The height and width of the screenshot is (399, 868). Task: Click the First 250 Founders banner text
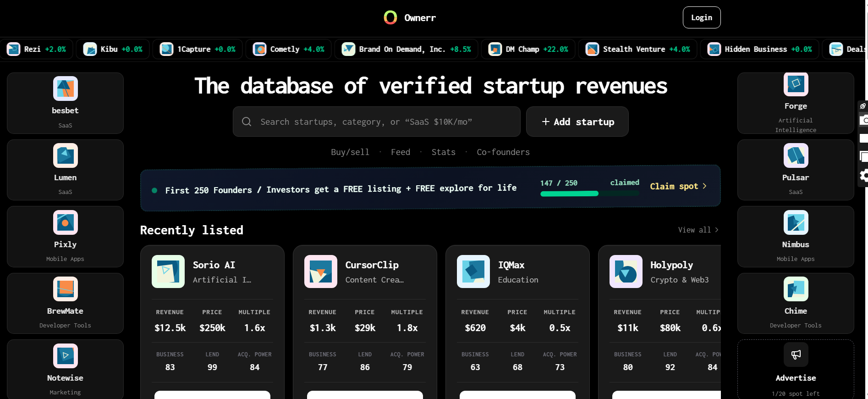[x=341, y=189]
